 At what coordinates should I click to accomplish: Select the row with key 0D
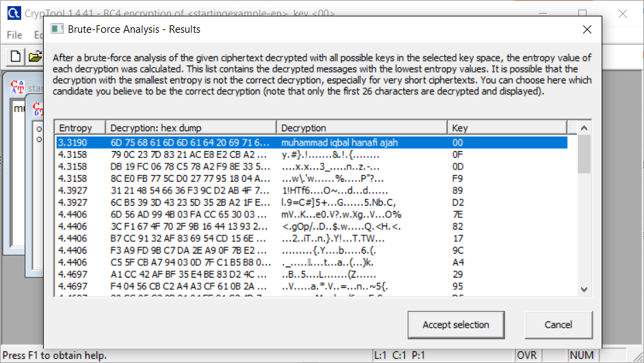click(312, 166)
